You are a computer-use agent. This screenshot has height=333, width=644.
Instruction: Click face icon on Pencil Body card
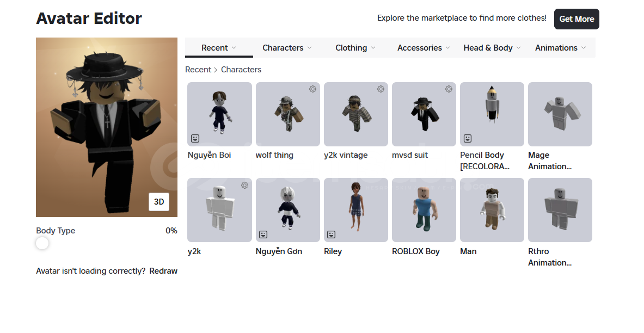(468, 138)
